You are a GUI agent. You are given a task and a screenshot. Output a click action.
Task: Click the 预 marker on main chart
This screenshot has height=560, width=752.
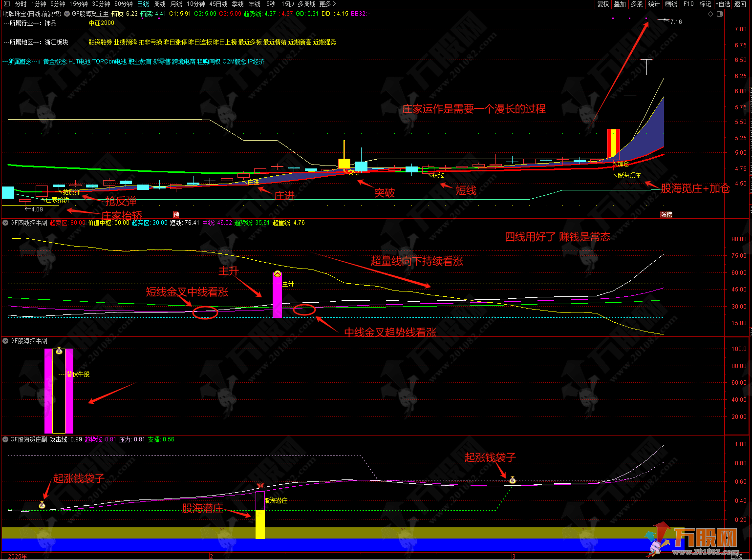(x=176, y=214)
